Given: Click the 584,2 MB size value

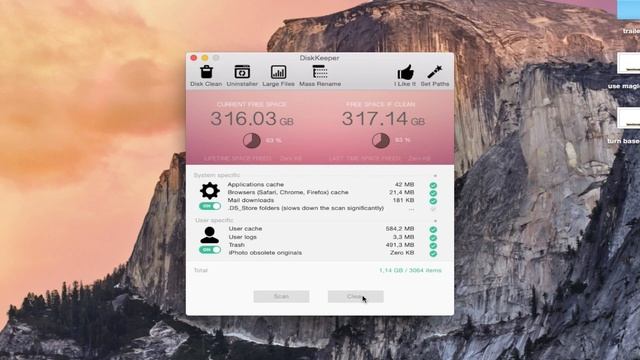Looking at the screenshot, I should [x=400, y=229].
